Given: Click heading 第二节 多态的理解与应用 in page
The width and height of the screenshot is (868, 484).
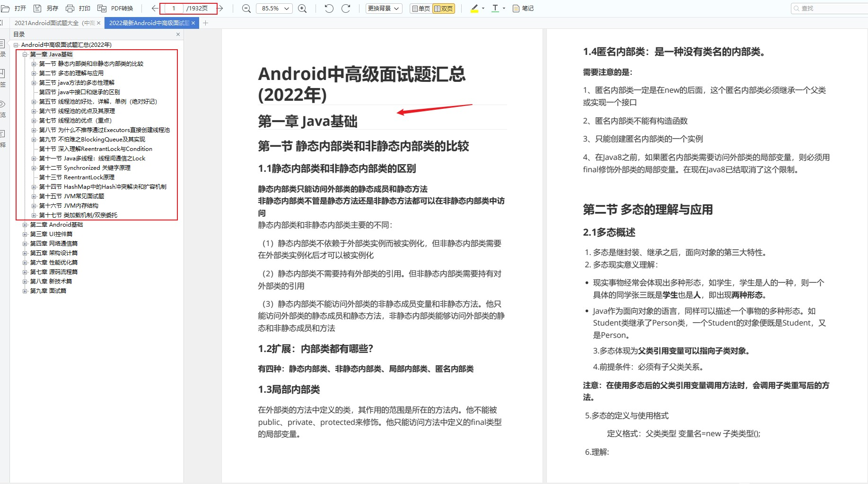Looking at the screenshot, I should click(648, 210).
